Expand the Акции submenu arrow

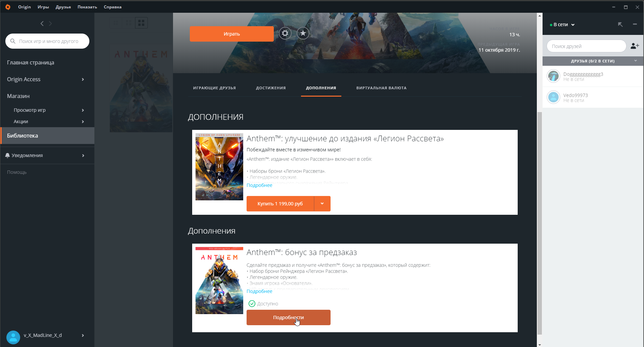[x=83, y=121]
